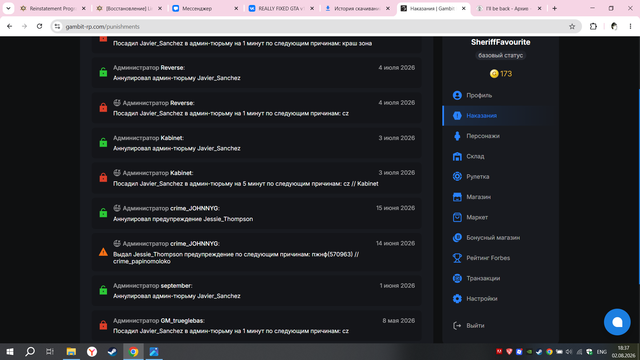Open the browser extensions puzzle icon
640x360 pixels.
pos(593,27)
